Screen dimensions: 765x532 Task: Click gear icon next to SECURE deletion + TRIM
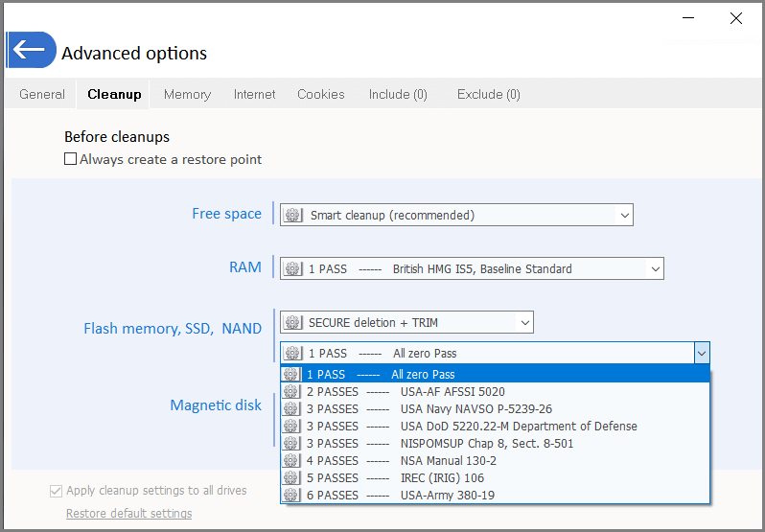pos(292,322)
